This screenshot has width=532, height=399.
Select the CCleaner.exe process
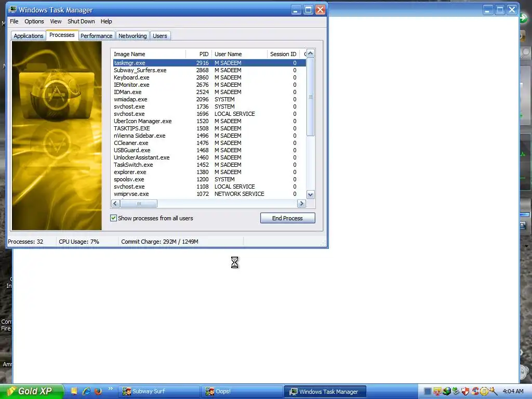point(209,143)
